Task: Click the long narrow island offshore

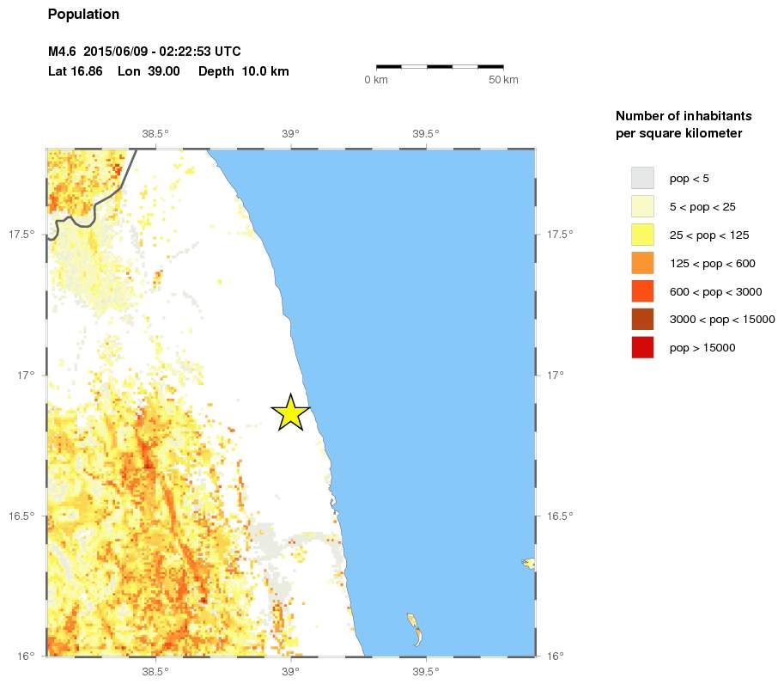Action: [x=415, y=628]
